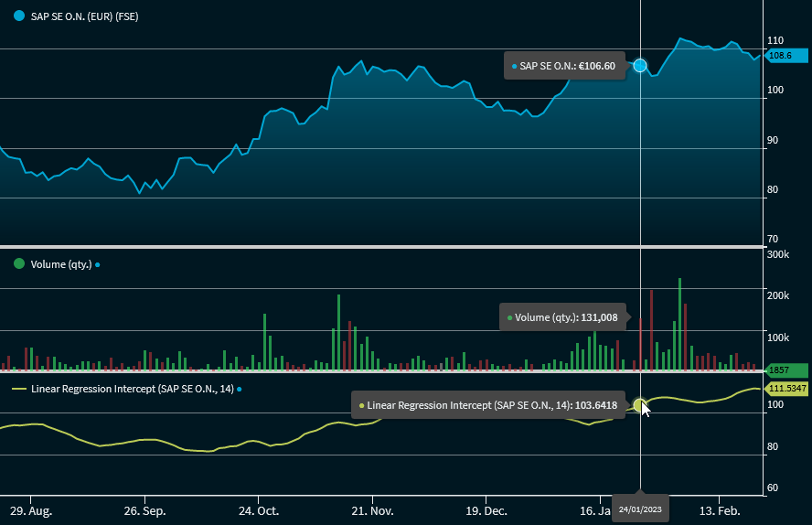Click the yellow crosshair marker on regression line
Viewport: 812px width, 525px height.
640,404
